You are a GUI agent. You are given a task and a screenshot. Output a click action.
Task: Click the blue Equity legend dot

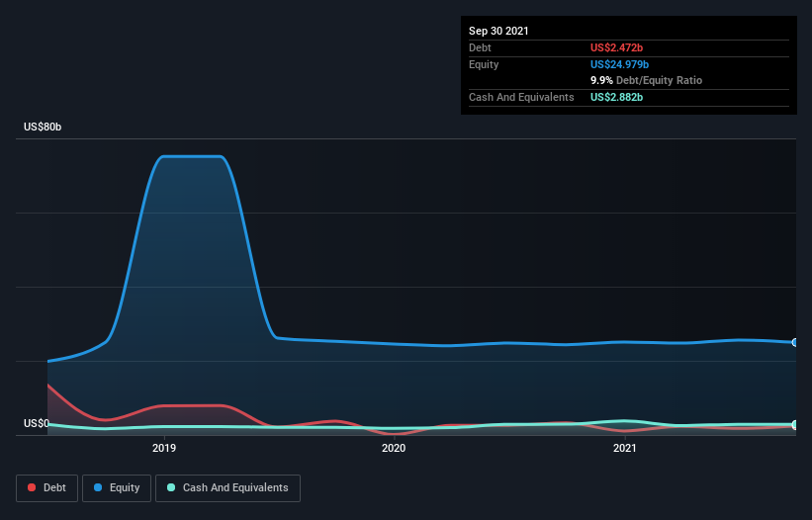point(98,487)
